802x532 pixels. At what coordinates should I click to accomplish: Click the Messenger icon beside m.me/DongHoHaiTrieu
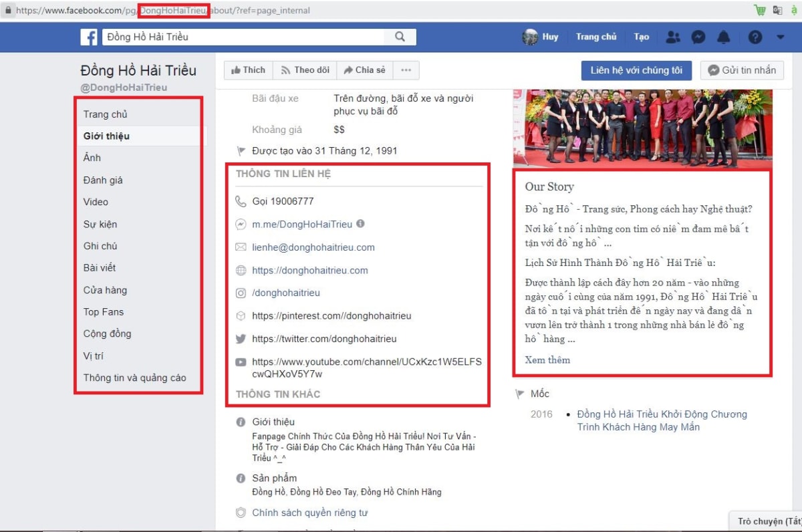pos(241,225)
